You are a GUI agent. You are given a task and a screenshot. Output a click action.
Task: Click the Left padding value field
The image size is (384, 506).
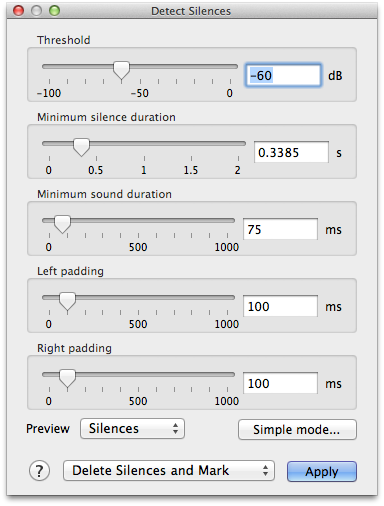pyautogui.click(x=280, y=306)
